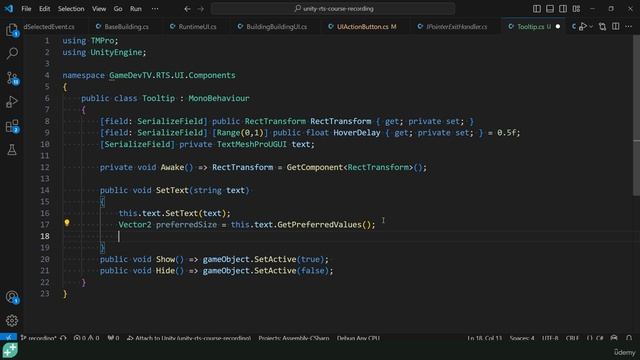Open the Run and Debug view

coord(12,102)
